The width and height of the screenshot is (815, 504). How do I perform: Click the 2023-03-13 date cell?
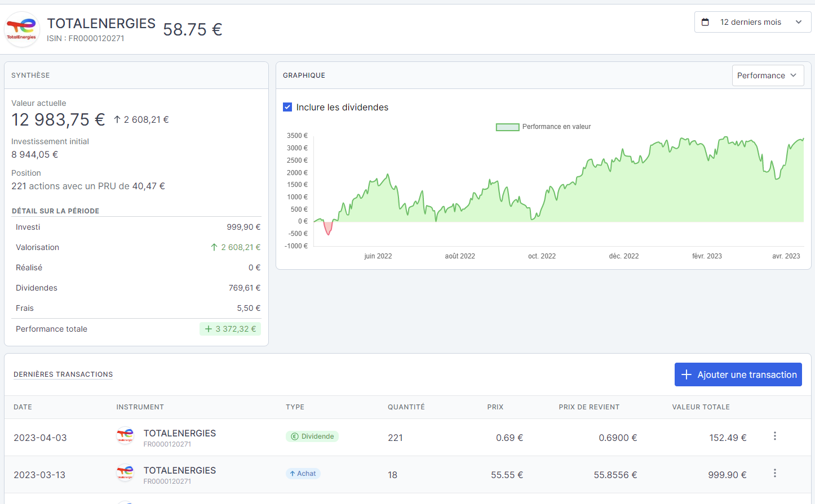39,475
